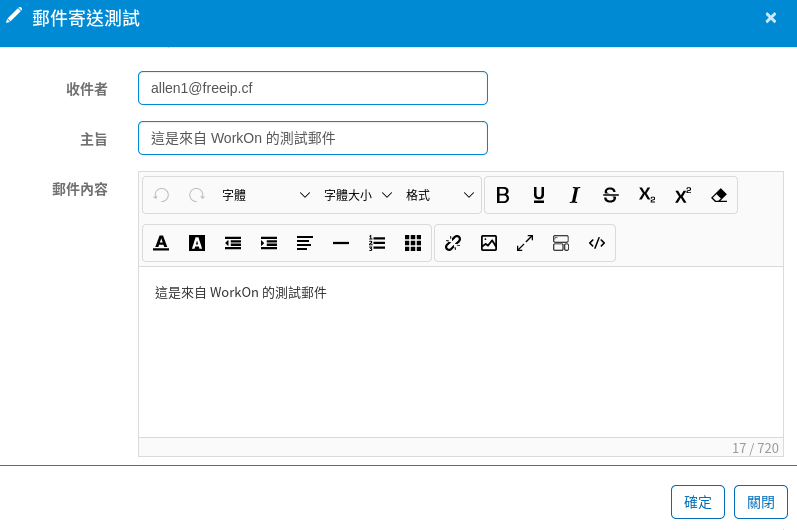Open the font color picker
Screen dimensions: 797x530
click(x=161, y=243)
